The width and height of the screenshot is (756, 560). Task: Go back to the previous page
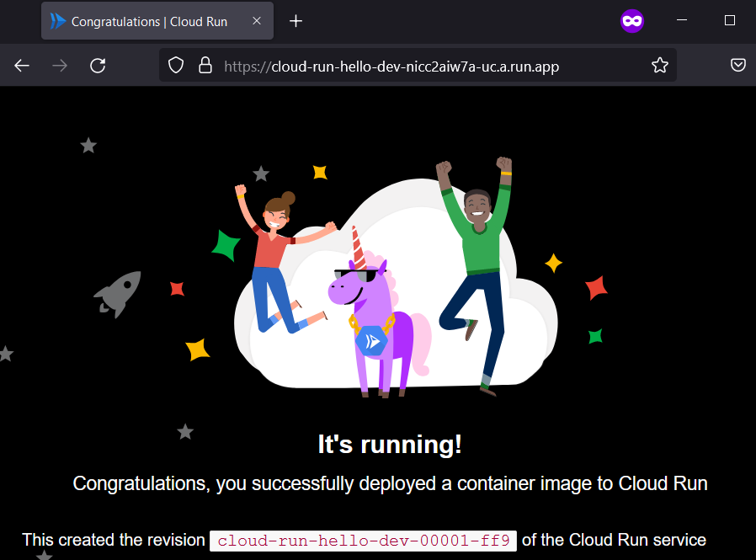pyautogui.click(x=22, y=66)
